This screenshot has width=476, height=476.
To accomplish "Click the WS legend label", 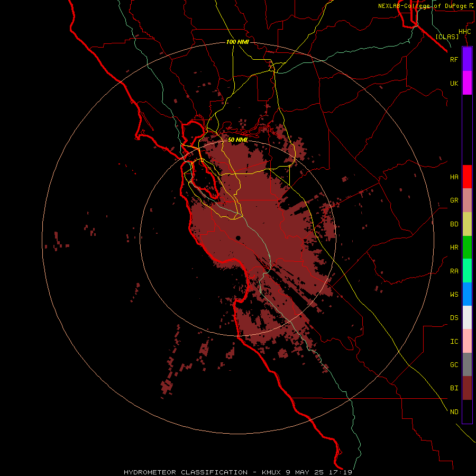I will [454, 295].
